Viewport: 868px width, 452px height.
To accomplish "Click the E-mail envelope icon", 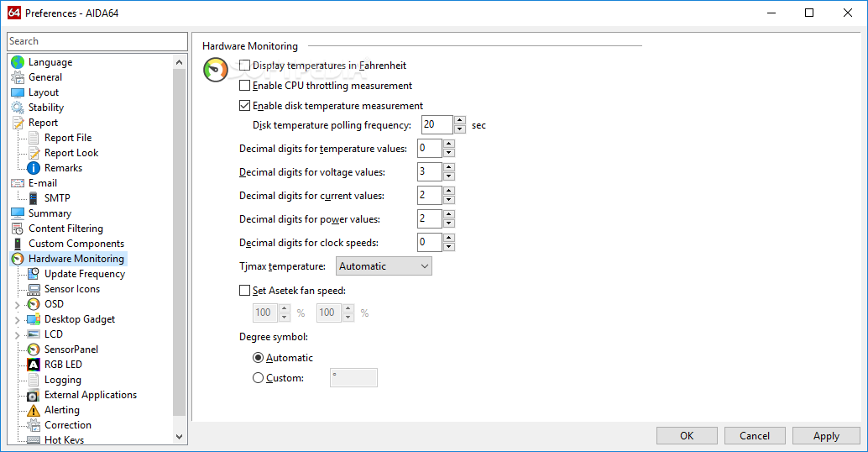I will click(18, 183).
